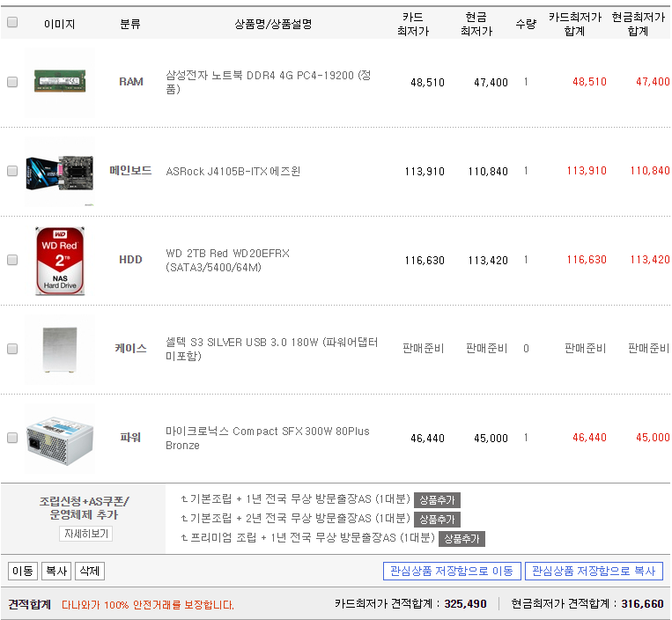
Task: Open the Samsung RAM product thumbnail
Action: (x=60, y=82)
